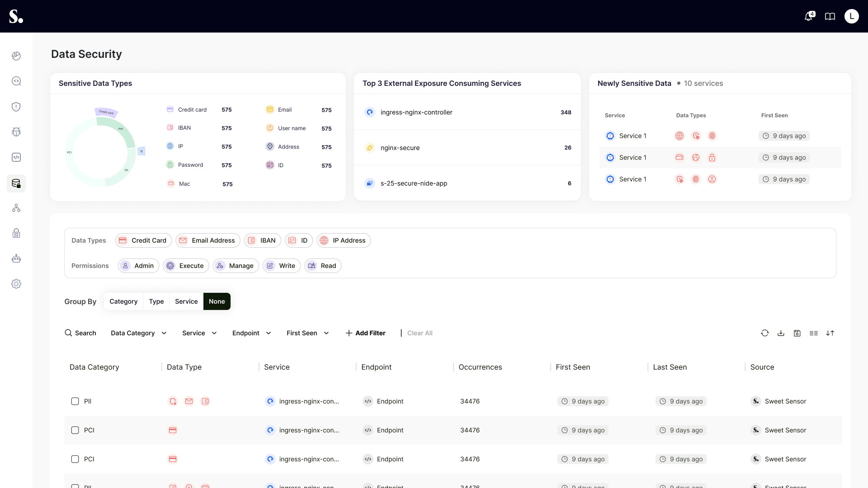The width and height of the screenshot is (868, 488).
Task: Toggle IP Address data type filter
Action: pos(344,240)
